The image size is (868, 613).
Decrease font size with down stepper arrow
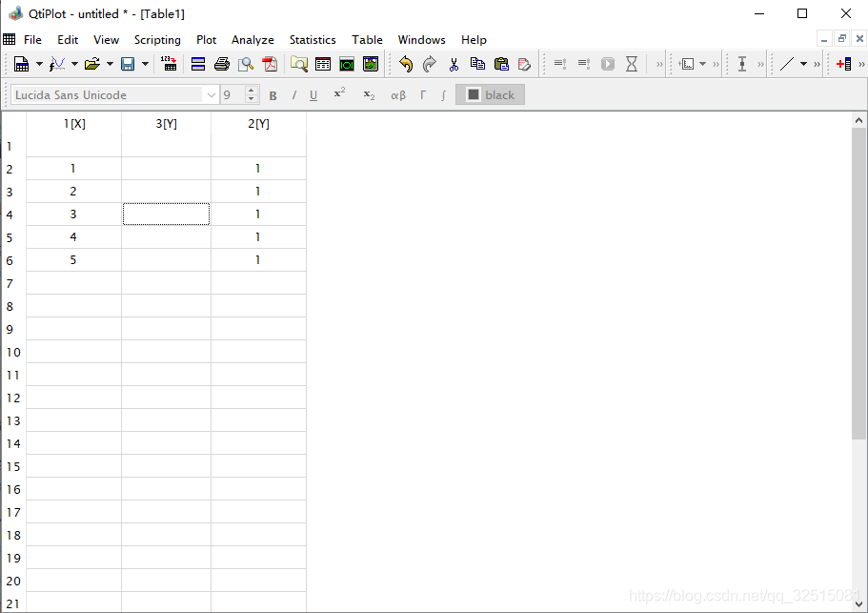coord(252,100)
